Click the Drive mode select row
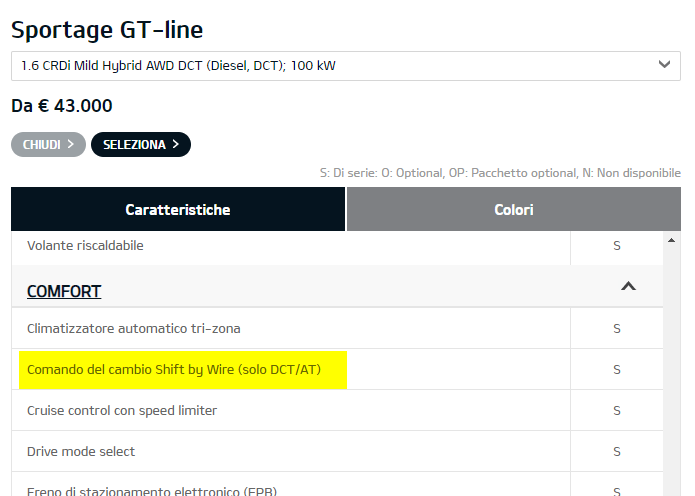This screenshot has height=496, width=695. tap(337, 451)
